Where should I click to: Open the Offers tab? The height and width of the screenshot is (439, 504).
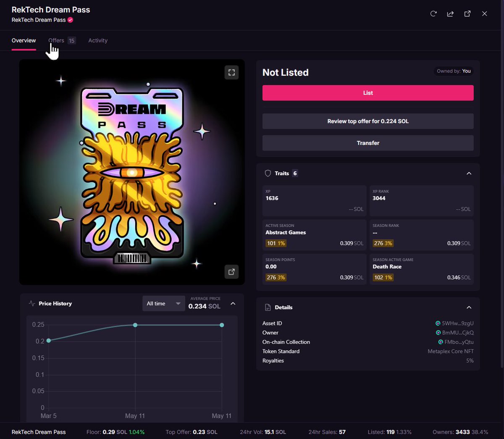pyautogui.click(x=62, y=40)
